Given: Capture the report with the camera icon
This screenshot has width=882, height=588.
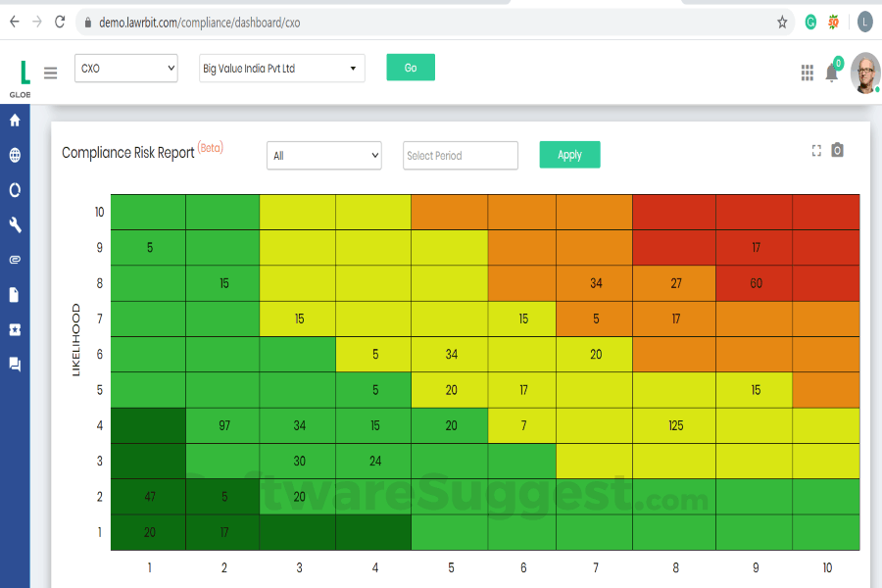Looking at the screenshot, I should pos(838,150).
